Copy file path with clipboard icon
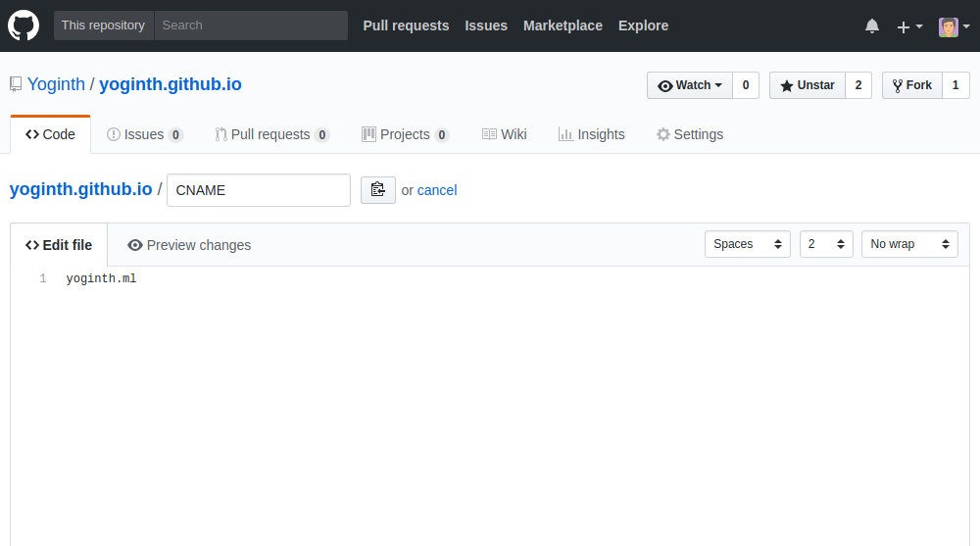This screenshot has height=546, width=980. (x=378, y=190)
